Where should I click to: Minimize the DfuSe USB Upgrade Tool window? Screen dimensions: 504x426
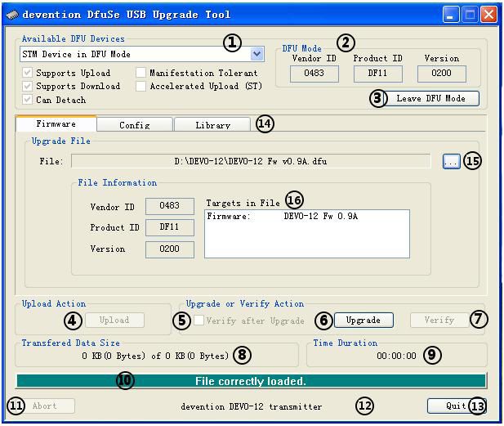(x=451, y=15)
